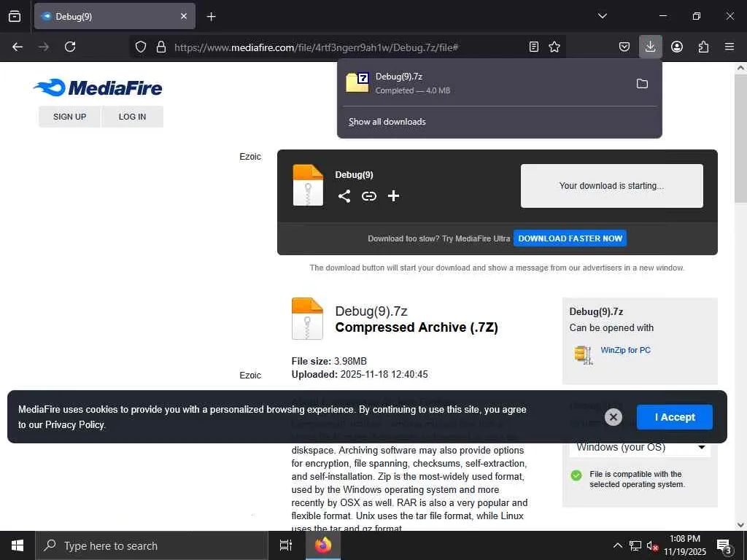Click the page vertical scrollbar thumb
Viewport: 747px width, 560px height.
tap(741, 138)
